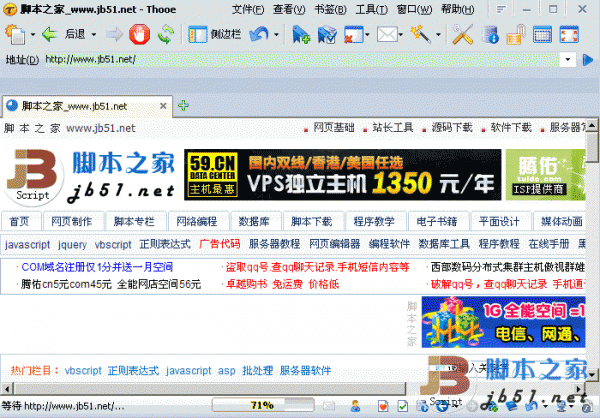Click the 网络编程 navigation tab

click(x=197, y=221)
